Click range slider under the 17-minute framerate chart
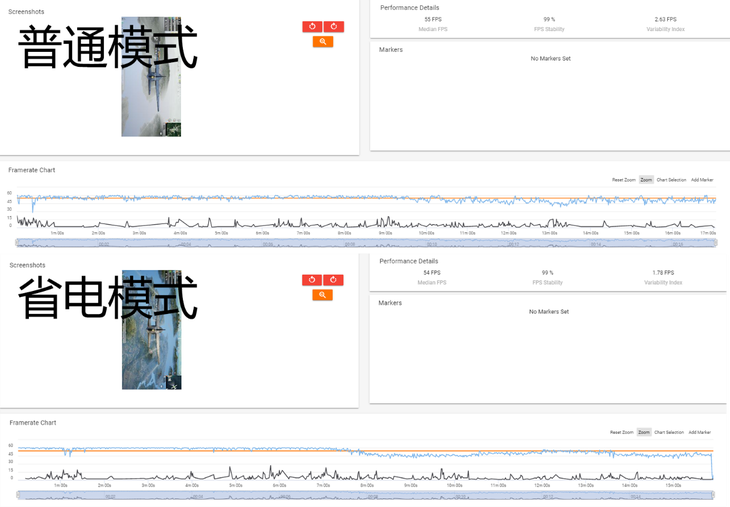Viewport: 730px width, 507px height. click(x=366, y=243)
